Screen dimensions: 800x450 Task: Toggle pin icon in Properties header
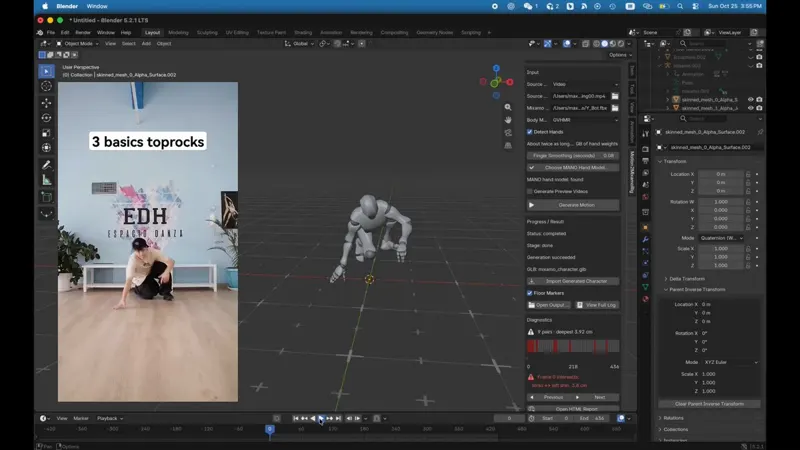pos(760,132)
